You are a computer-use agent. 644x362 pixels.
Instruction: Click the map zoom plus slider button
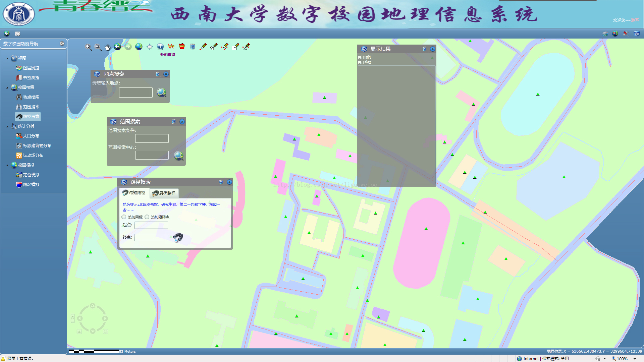[x=73, y=316]
